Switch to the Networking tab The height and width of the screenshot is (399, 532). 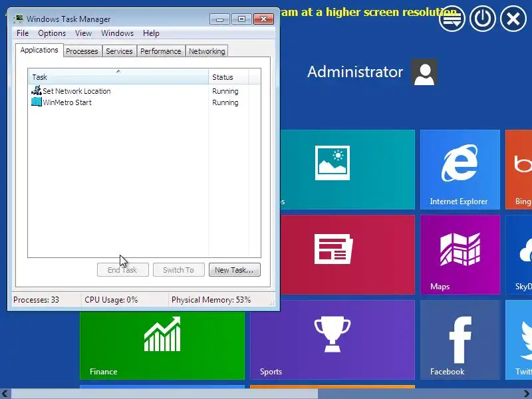click(207, 51)
